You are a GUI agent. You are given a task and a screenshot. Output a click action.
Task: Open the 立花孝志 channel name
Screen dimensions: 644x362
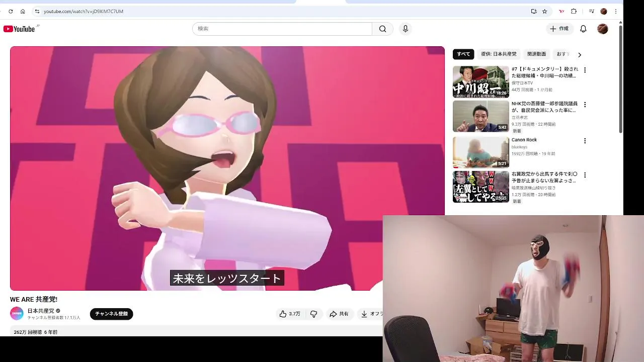(520, 117)
